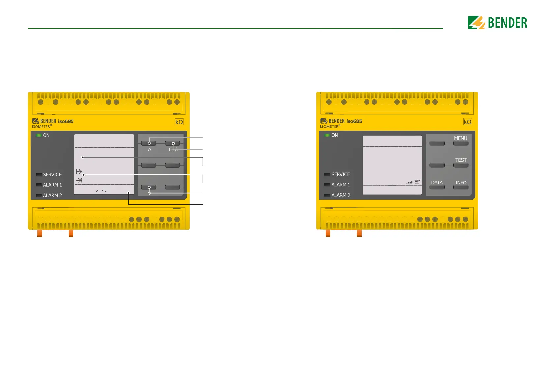Click the unlabeled button left of TEST
This screenshot has width=555, height=392.
(x=437, y=165)
